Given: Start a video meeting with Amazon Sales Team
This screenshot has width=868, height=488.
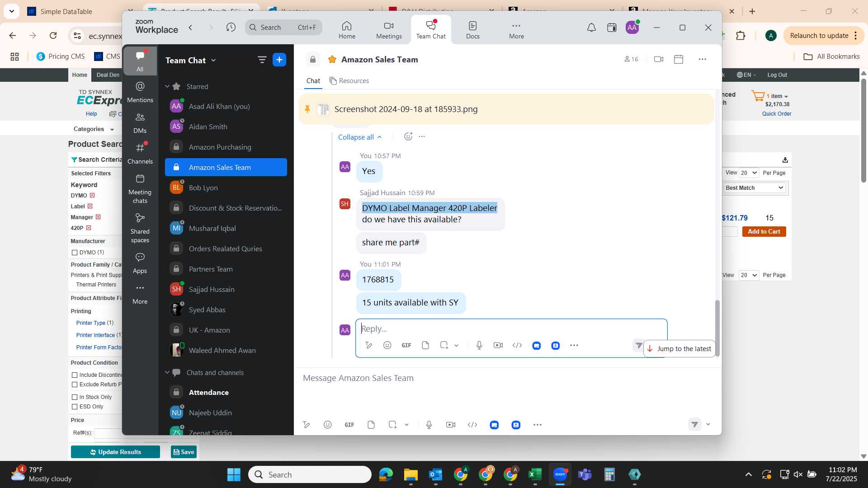Looking at the screenshot, I should point(659,59).
